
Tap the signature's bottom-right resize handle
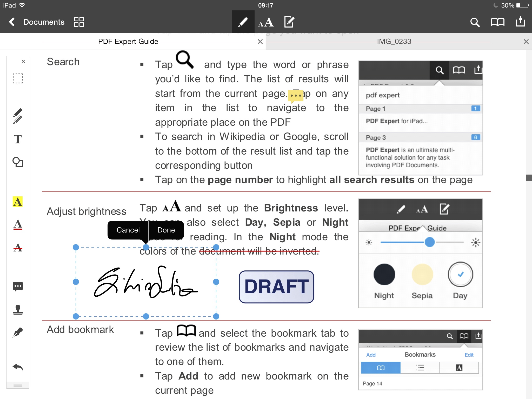tap(216, 316)
